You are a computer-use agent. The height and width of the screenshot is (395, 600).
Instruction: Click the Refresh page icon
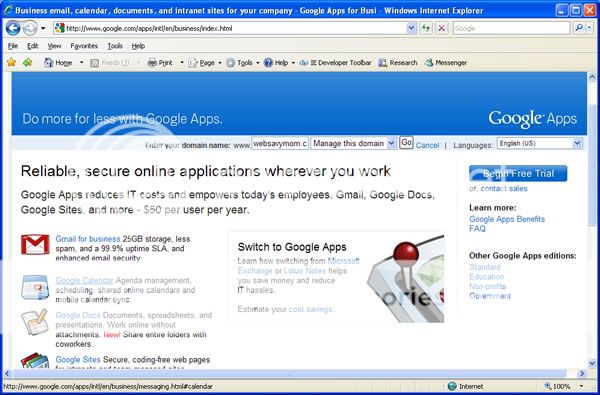426,28
